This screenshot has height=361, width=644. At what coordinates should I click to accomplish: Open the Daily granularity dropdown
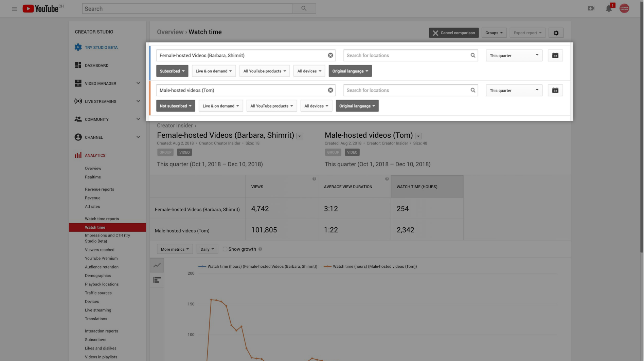click(207, 249)
